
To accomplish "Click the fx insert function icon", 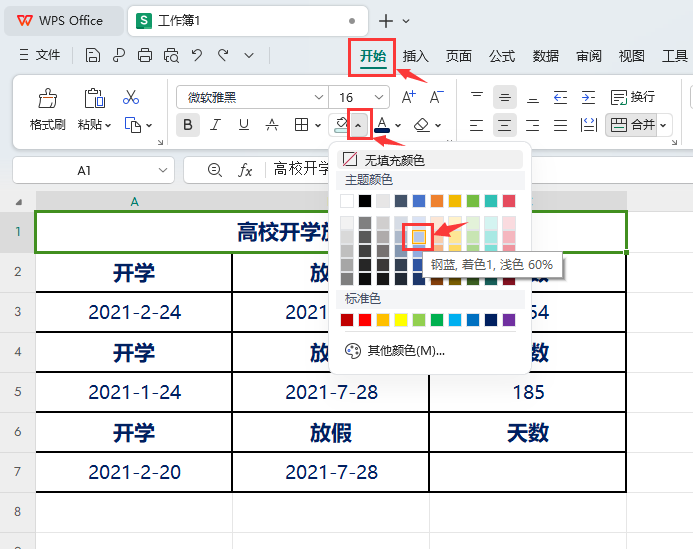I will [245, 170].
